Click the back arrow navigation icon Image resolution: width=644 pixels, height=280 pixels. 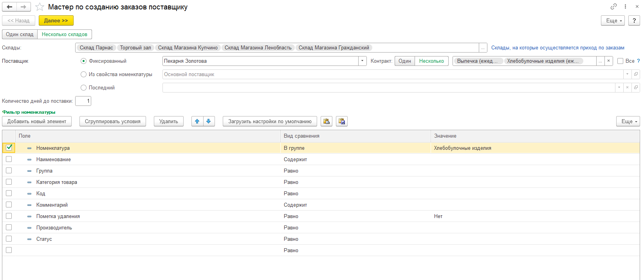coord(9,7)
